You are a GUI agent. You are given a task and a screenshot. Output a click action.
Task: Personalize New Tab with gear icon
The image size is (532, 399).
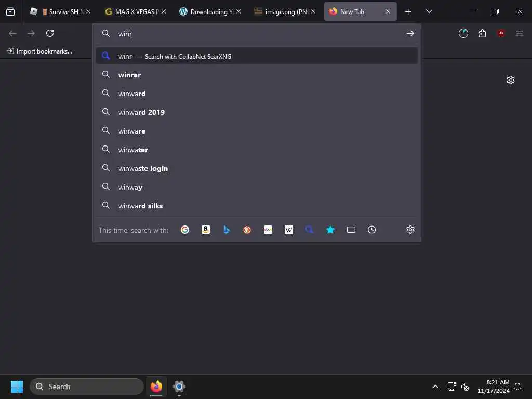tap(511, 80)
